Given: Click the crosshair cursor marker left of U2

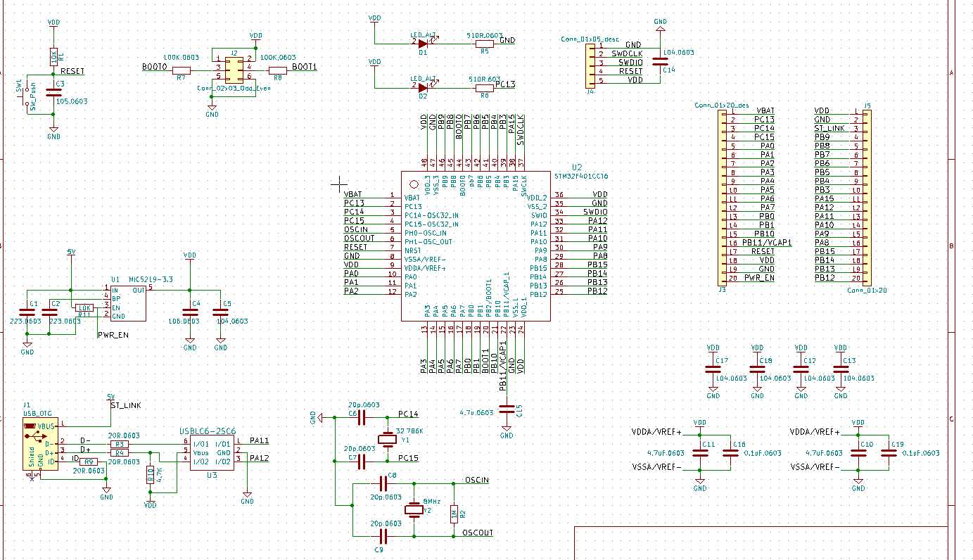Looking at the screenshot, I should pos(338,184).
